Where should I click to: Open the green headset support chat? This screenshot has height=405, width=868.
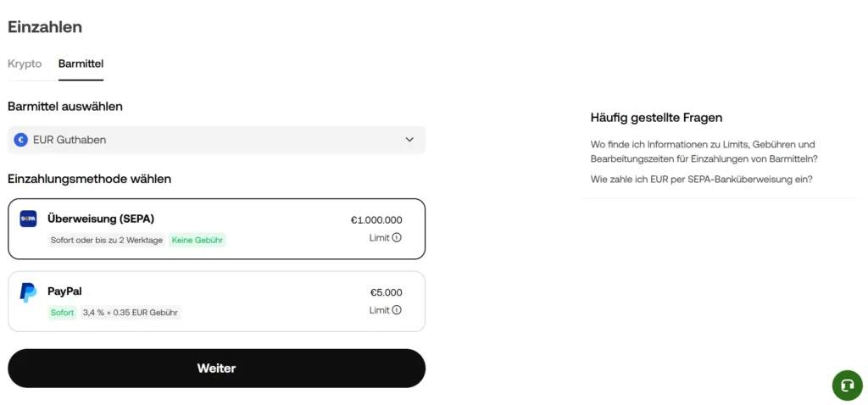tap(847, 386)
